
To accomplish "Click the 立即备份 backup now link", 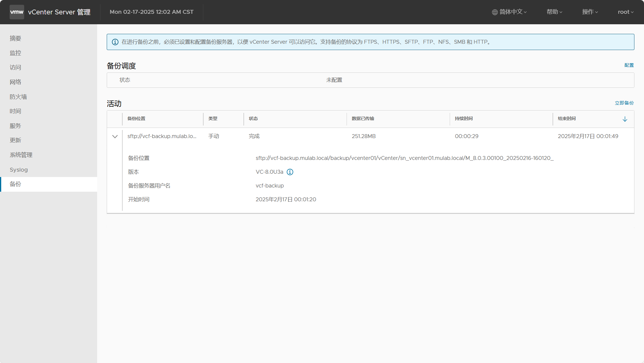I will (624, 103).
